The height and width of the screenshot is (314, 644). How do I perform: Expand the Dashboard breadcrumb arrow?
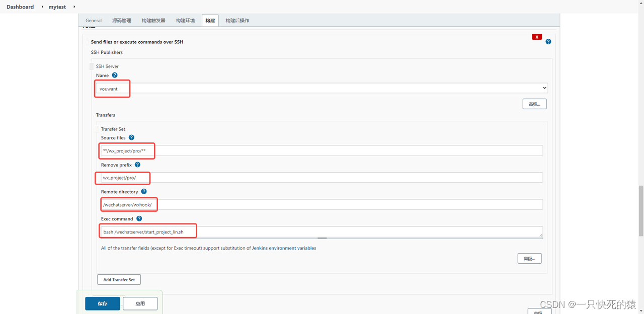click(40, 7)
